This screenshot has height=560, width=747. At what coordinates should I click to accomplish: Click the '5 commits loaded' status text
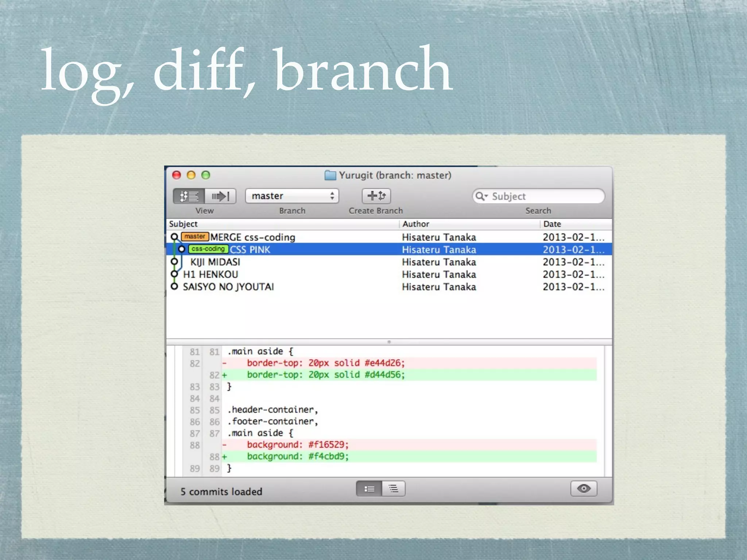click(x=221, y=492)
